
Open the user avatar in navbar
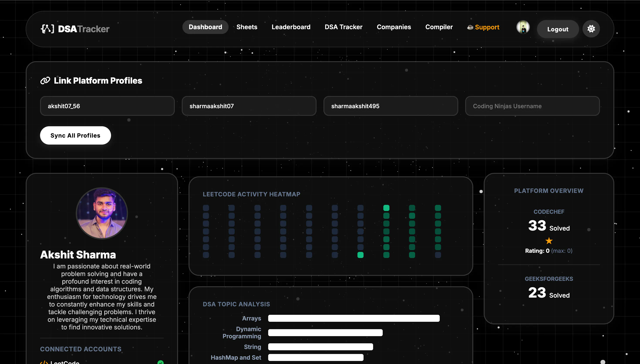pos(523,27)
